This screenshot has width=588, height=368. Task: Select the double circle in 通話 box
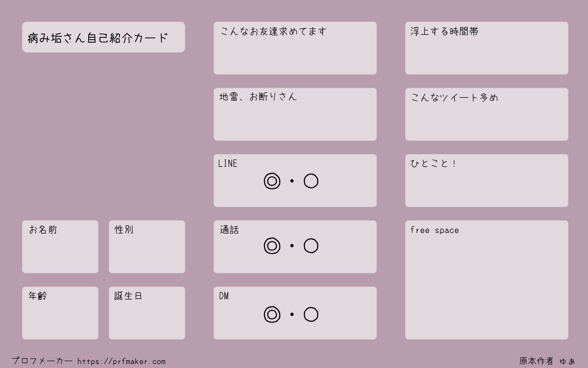272,246
